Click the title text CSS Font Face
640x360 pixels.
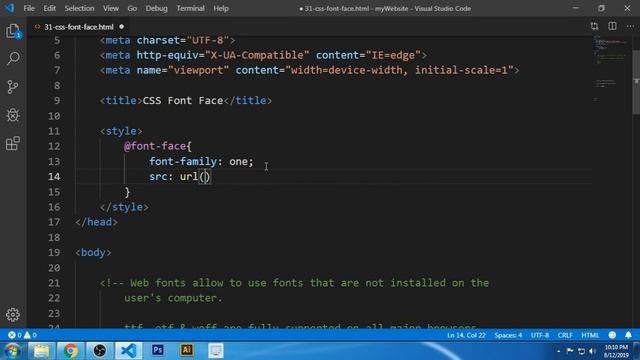point(183,101)
